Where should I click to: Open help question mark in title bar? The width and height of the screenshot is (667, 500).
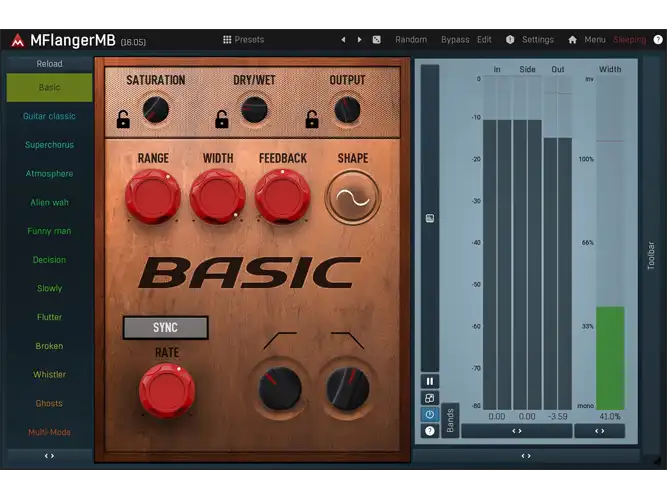point(658,40)
